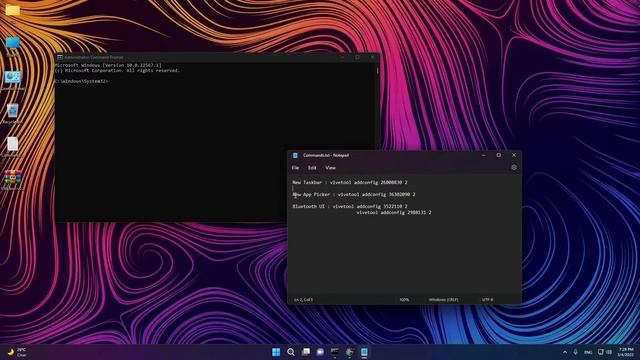Viewport: 640px width, 360px height.
Task: Click the UTF-8 encoding status entry
Action: coord(487,300)
